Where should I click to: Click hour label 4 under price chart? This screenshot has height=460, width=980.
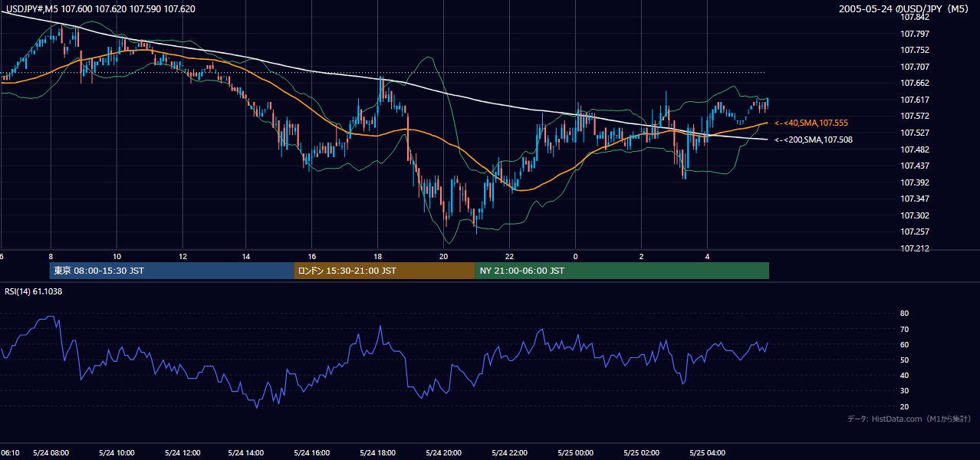click(x=707, y=256)
